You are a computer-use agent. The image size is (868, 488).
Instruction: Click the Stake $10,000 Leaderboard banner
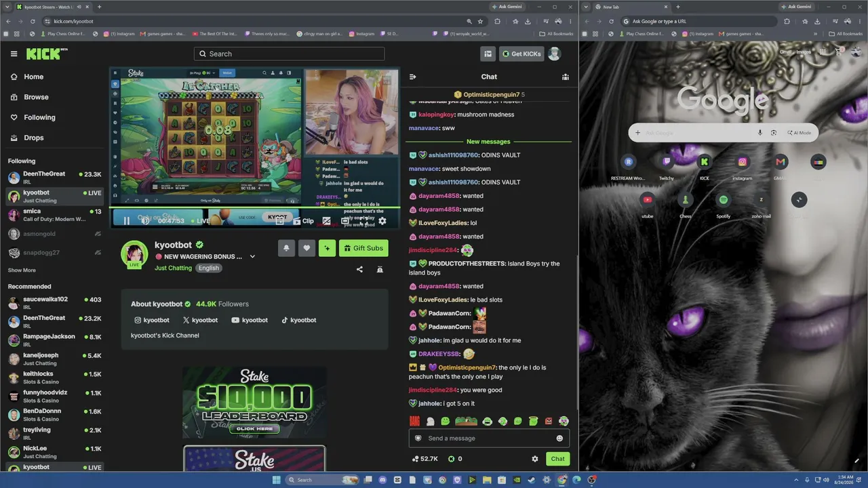pyautogui.click(x=254, y=403)
